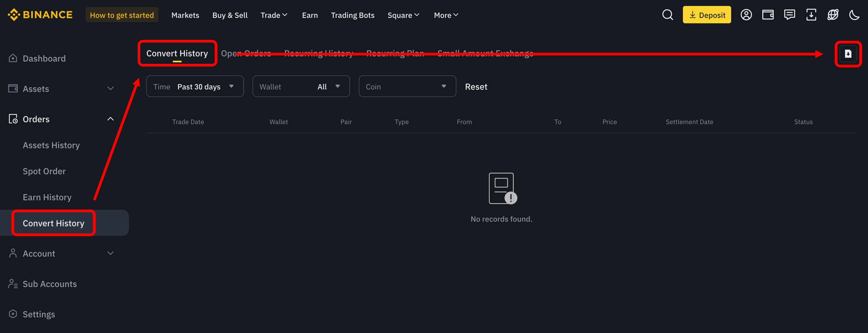868x333 pixels.
Task: Open Earn in top navigation
Action: point(310,15)
